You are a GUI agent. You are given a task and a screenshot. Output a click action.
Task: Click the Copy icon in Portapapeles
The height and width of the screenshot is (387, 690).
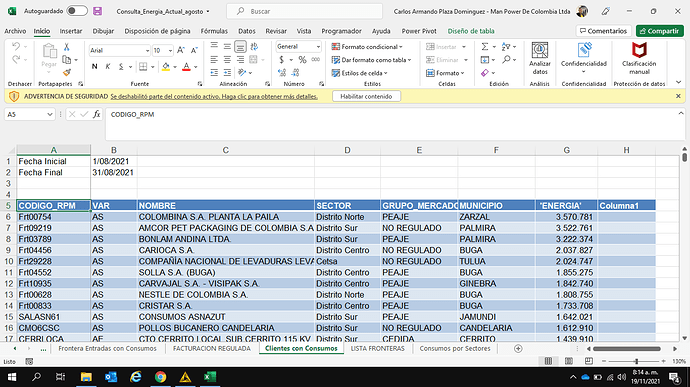(66, 59)
